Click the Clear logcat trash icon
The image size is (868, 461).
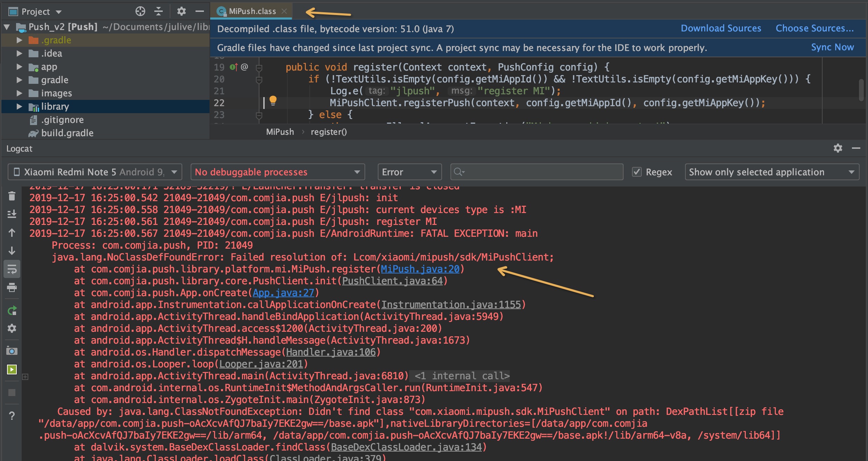pyautogui.click(x=12, y=196)
